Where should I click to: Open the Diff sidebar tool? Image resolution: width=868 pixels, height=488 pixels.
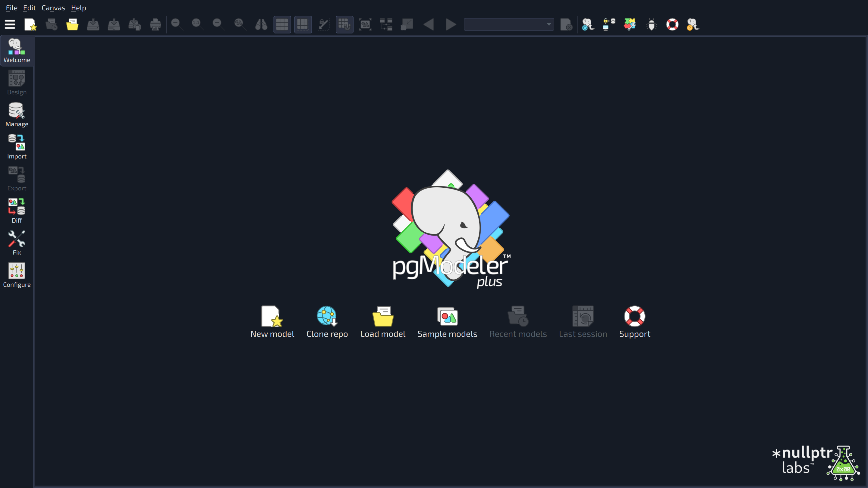pos(17,211)
